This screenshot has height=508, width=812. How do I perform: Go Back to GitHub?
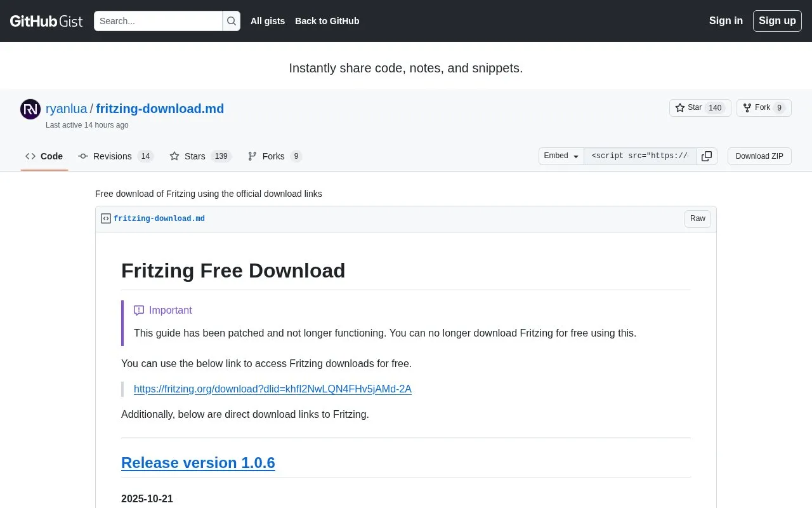[x=327, y=21]
